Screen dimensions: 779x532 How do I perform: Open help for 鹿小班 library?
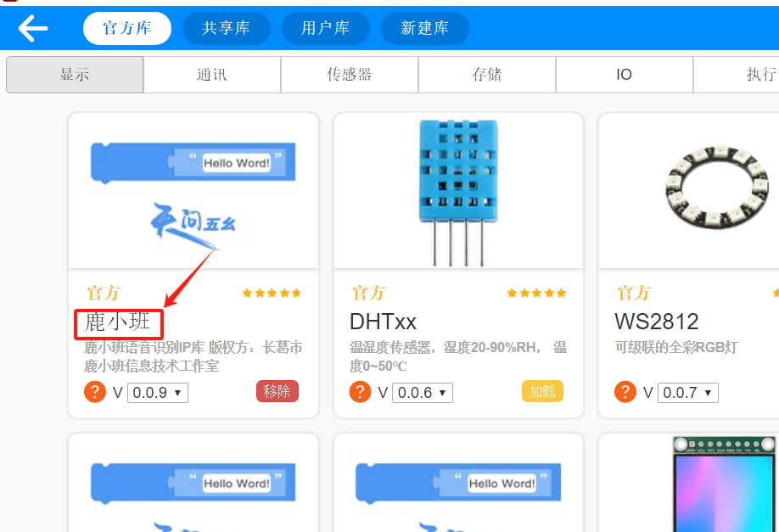(x=95, y=392)
